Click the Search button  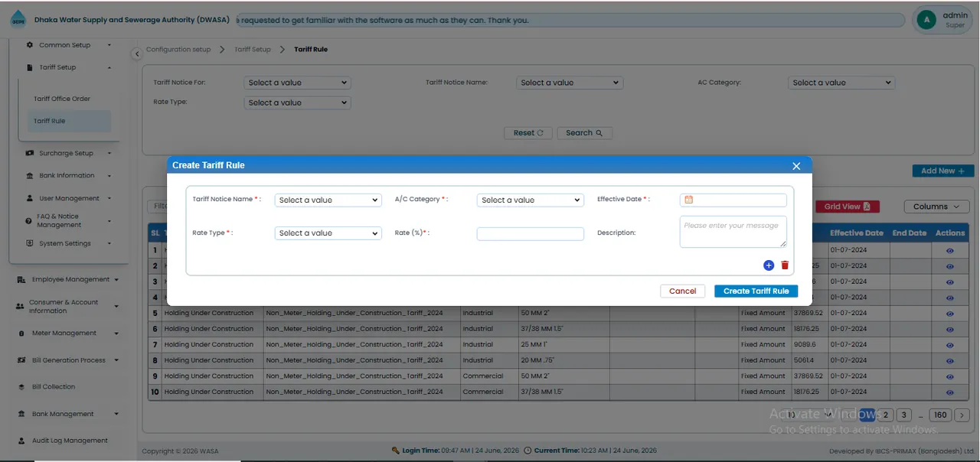(x=584, y=133)
